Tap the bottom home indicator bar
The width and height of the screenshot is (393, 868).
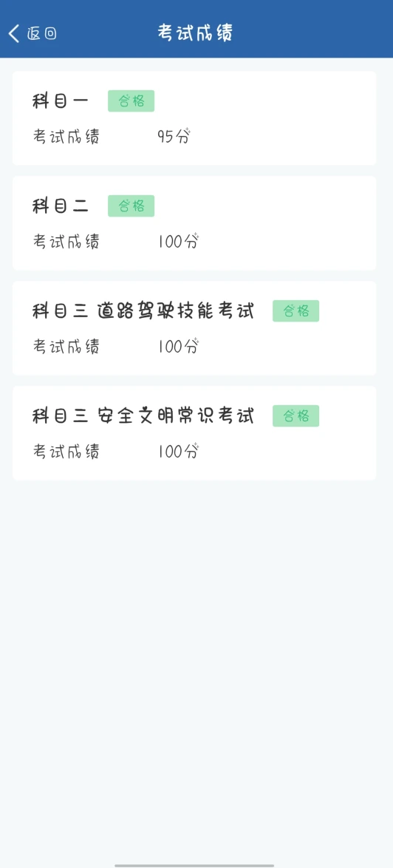pyautogui.click(x=194, y=865)
